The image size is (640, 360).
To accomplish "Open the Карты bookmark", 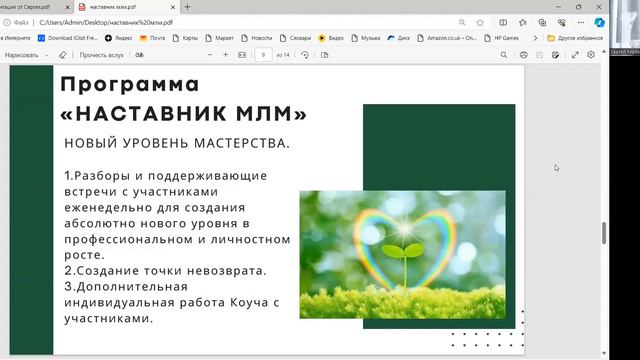I will [185, 38].
